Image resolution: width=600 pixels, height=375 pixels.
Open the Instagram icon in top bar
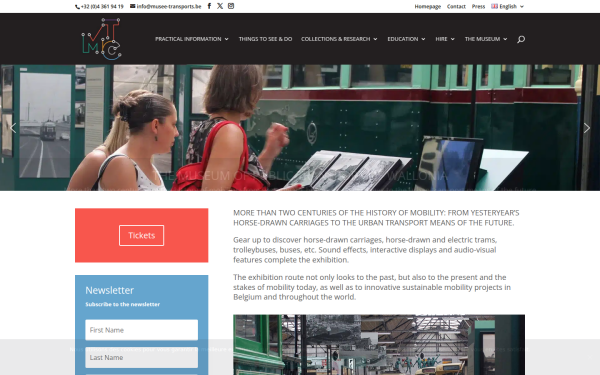231,6
